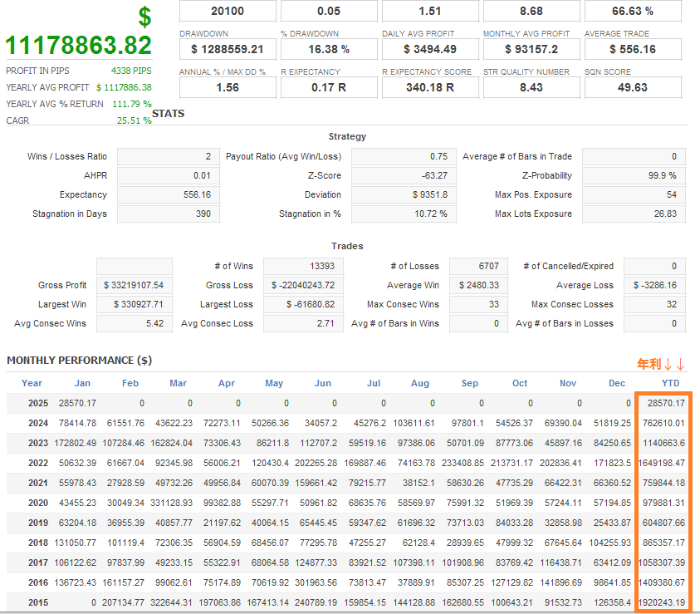Viewport: 700px width, 614px height.
Task: Select R Expectancy value 0.17 R
Action: [x=329, y=87]
